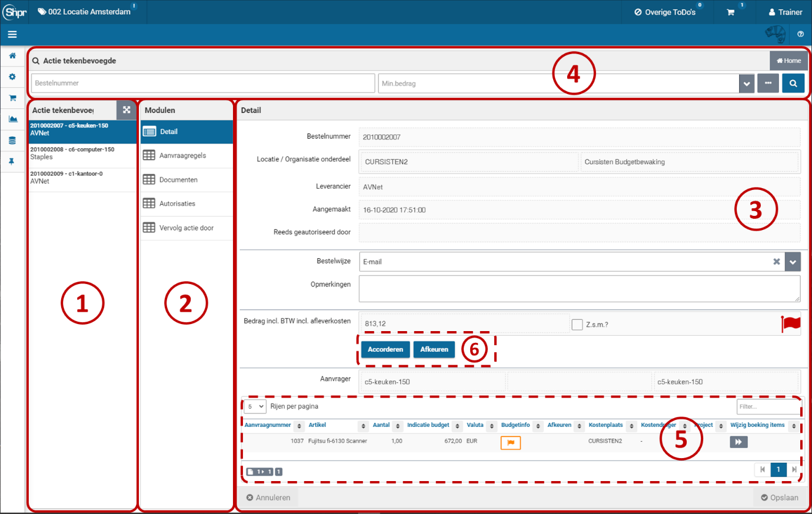Toggle the Z.s.m.? checkbox
Image resolution: width=812 pixels, height=514 pixels.
577,325
